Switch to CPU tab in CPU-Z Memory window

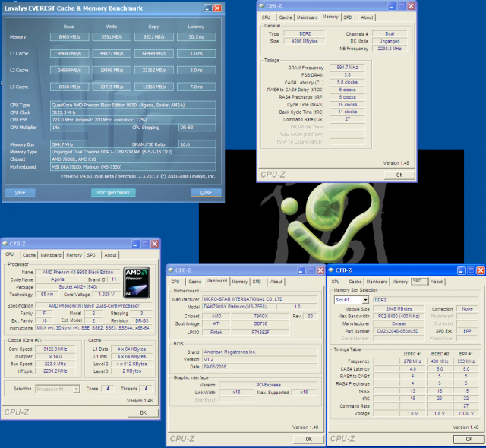(266, 17)
